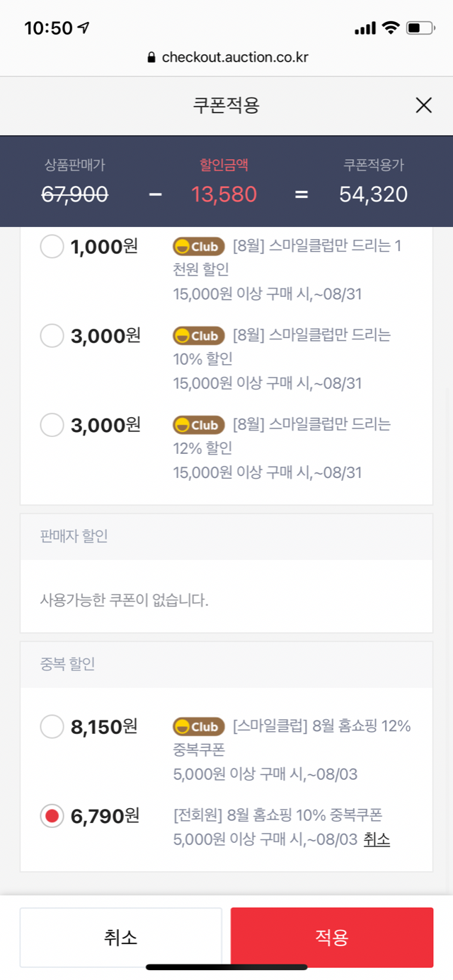Select the 1,000원 Smile Club coupon
Image resolution: width=453 pixels, height=980 pixels.
pos(52,247)
